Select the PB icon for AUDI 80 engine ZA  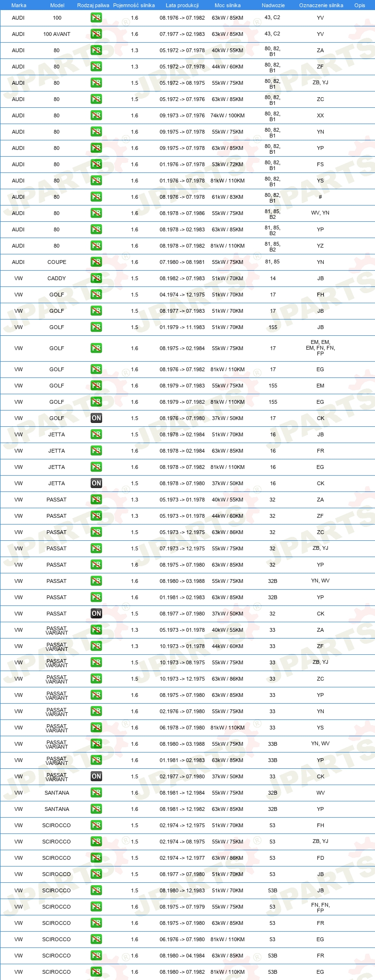pos(96,50)
